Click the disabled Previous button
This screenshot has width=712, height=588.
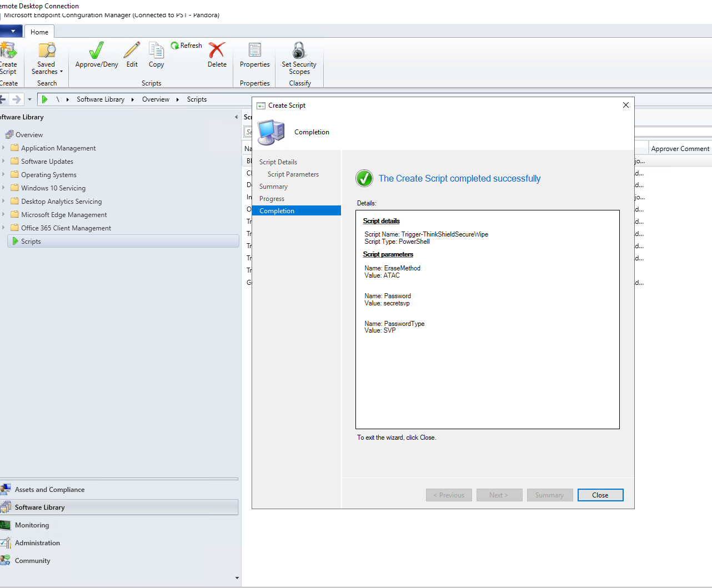click(x=449, y=495)
